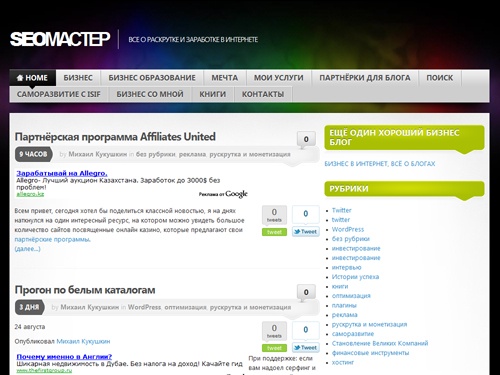Screen dimensions: 500x375
Task: Open оптимизация category in sidebar
Action: (351, 296)
